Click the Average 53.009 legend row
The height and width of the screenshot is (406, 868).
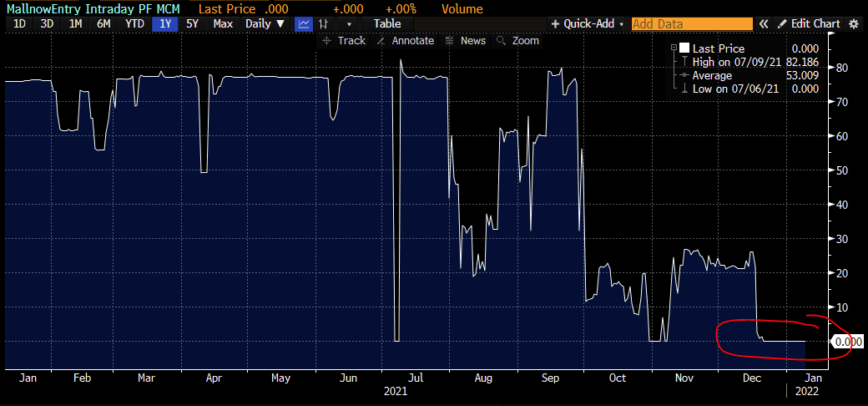tap(749, 75)
